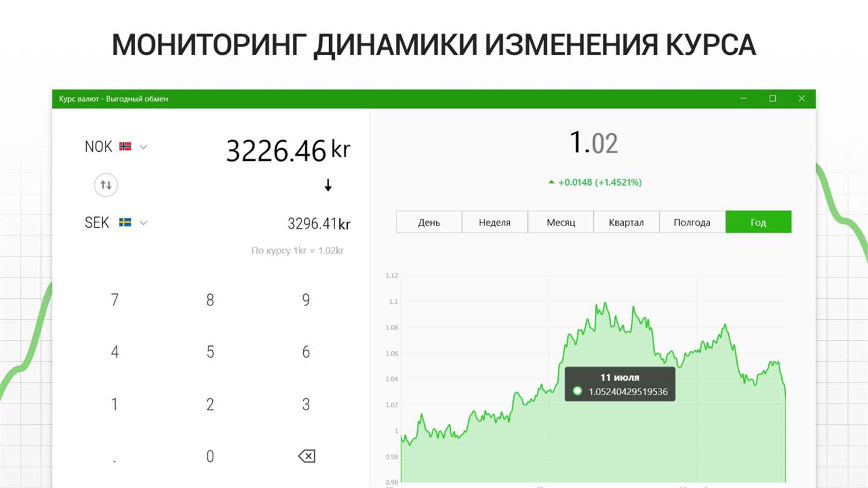Image resolution: width=868 pixels, height=488 pixels.
Task: Tap keypad digit 7
Action: (115, 299)
